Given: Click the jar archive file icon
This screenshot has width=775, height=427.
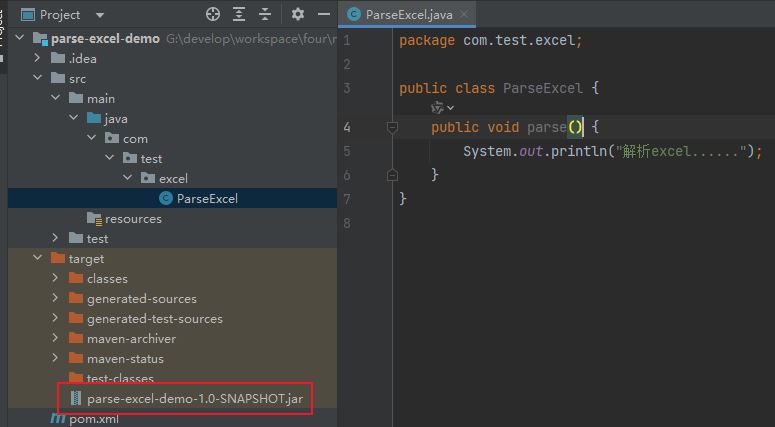Looking at the screenshot, I should pos(76,398).
